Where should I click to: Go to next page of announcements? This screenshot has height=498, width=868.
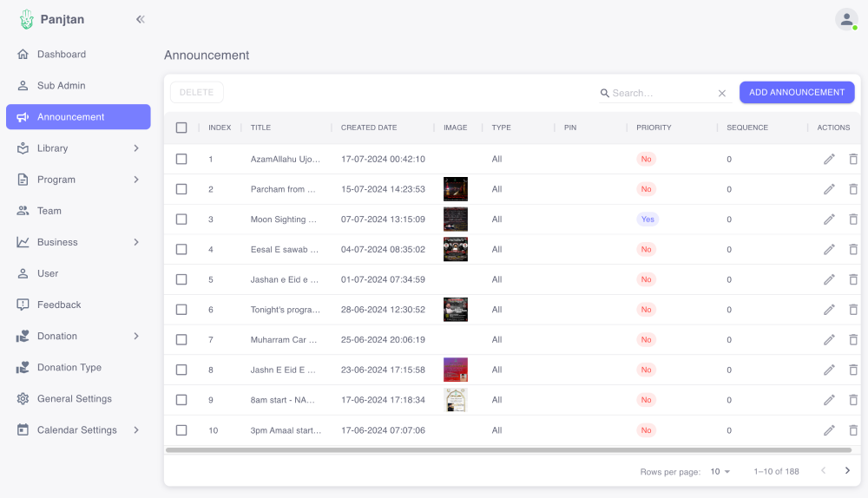pyautogui.click(x=847, y=471)
